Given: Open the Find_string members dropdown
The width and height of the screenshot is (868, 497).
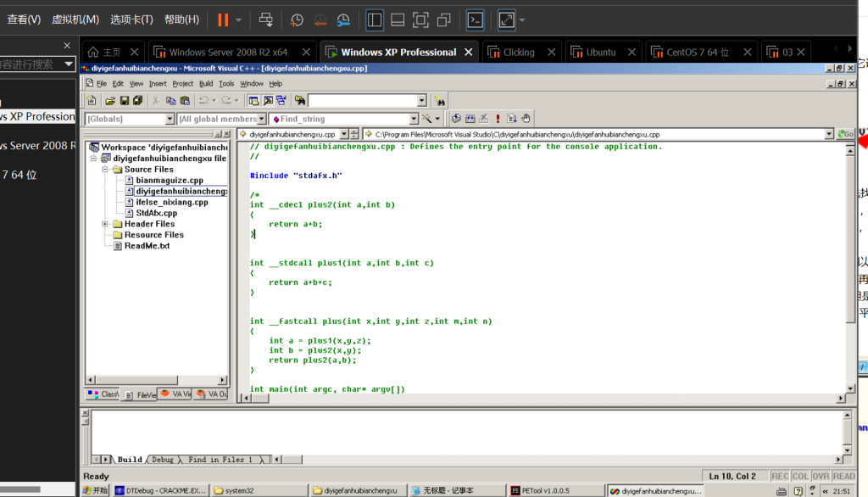Looking at the screenshot, I should pyautogui.click(x=414, y=120).
